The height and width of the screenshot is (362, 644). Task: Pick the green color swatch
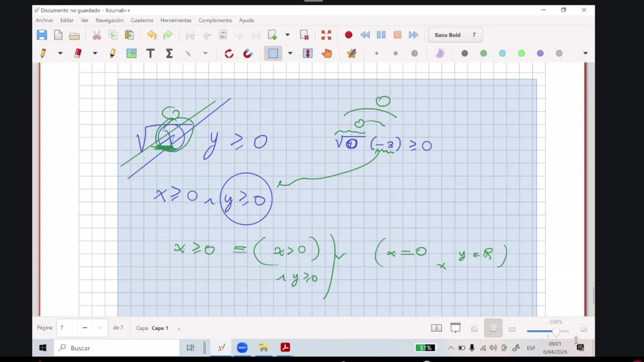coord(484,53)
